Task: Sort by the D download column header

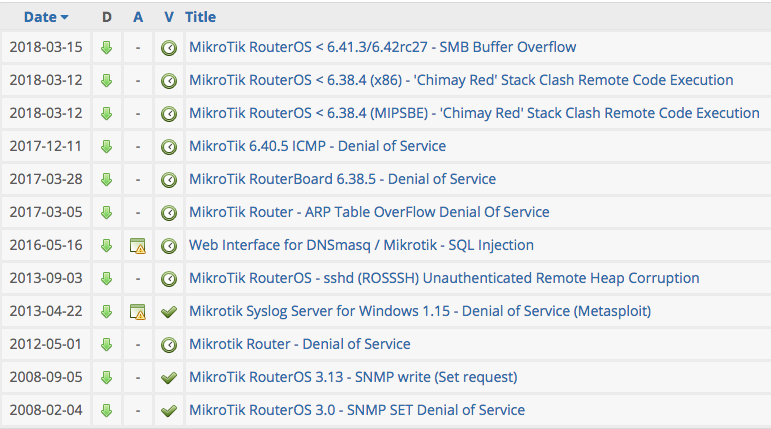Action: [107, 17]
